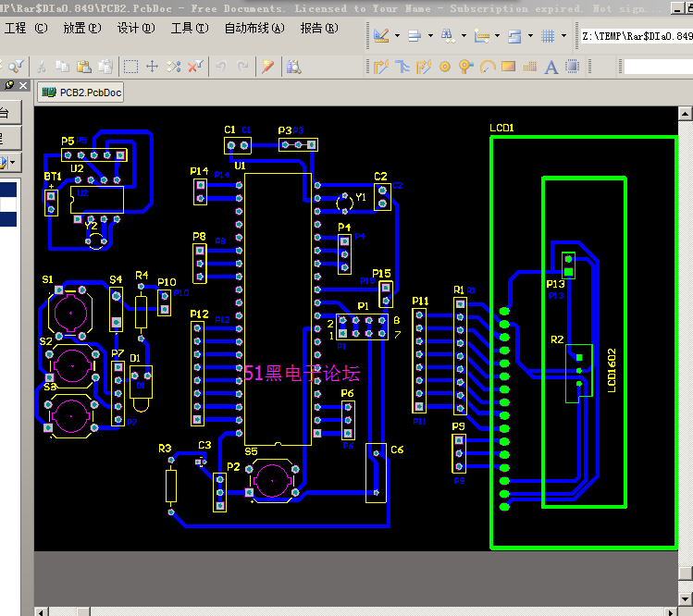Click the Place Pad tool icon
Screen dimensions: 693x616
click(444, 67)
